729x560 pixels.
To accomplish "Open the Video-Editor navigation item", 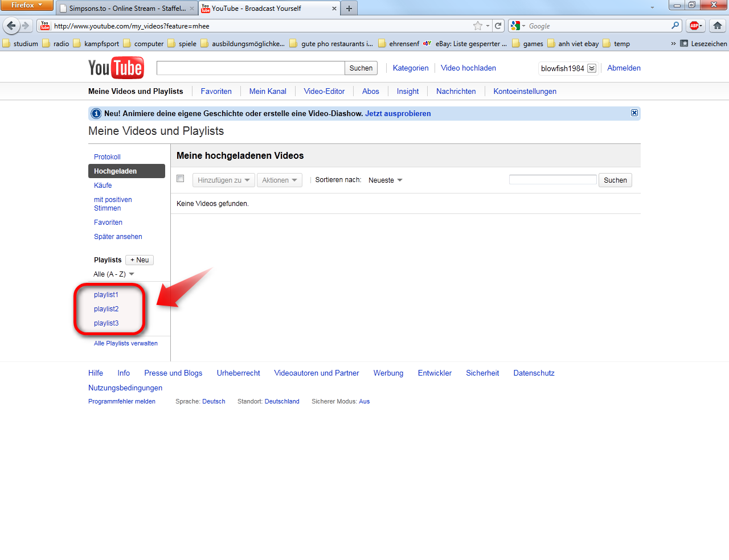I will [324, 91].
